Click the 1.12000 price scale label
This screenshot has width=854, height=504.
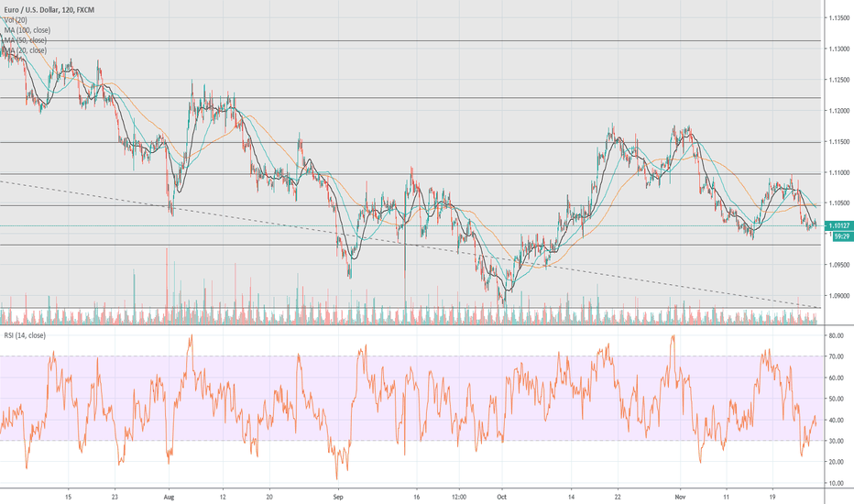coord(837,111)
